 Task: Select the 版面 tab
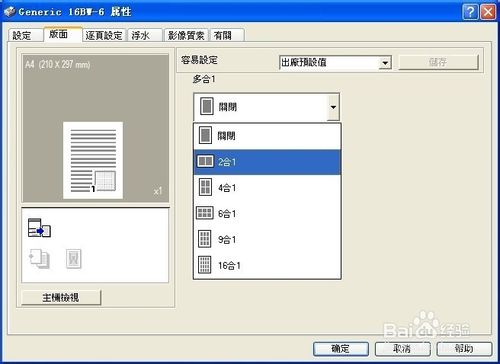63,34
